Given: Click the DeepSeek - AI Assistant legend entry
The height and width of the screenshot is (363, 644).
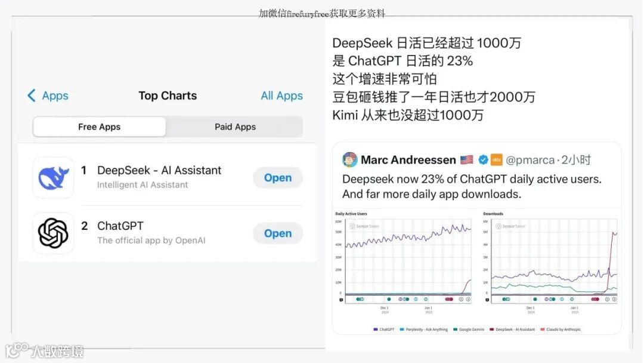Looking at the screenshot, I should pyautogui.click(x=512, y=330).
